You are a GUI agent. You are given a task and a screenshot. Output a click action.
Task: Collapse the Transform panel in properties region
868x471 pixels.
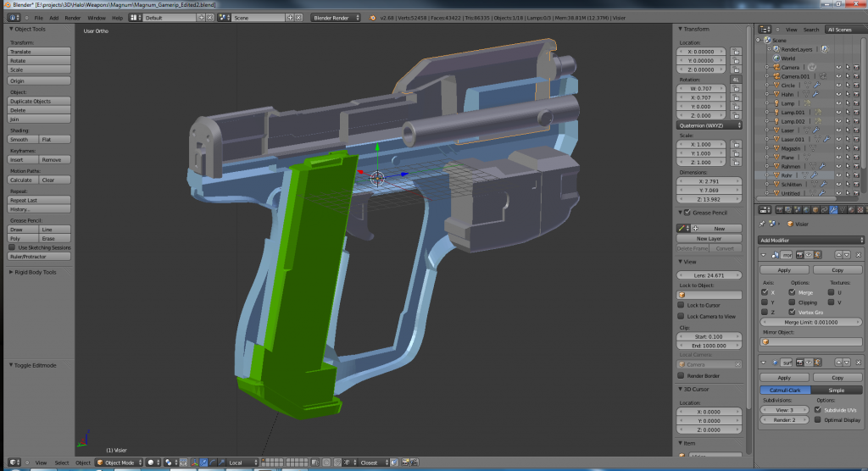point(681,29)
